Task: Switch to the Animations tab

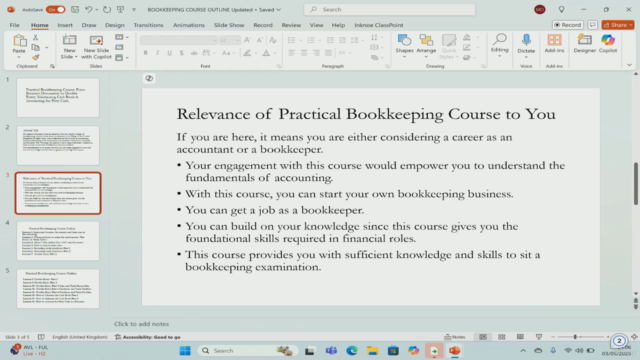Action: [189, 25]
